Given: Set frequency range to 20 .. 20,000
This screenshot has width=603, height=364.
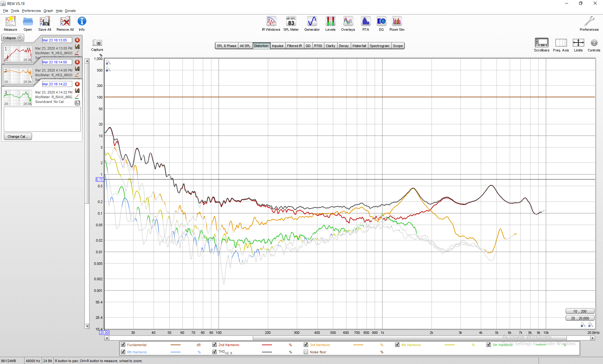Looking at the screenshot, I should pos(580,318).
